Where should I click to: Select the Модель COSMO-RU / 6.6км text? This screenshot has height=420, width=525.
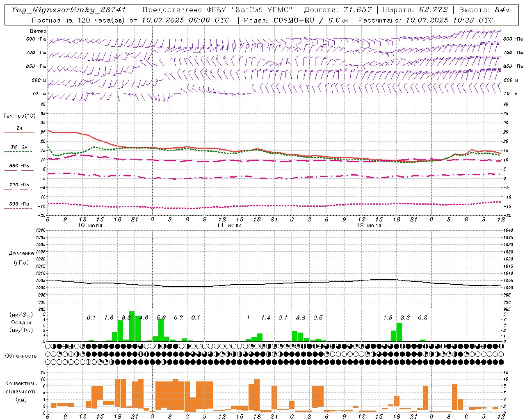[x=295, y=20]
